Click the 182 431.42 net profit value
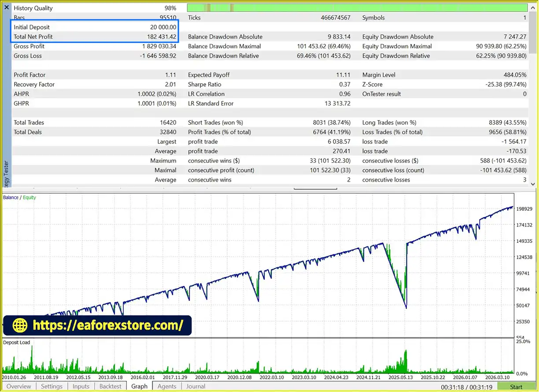 tap(162, 37)
